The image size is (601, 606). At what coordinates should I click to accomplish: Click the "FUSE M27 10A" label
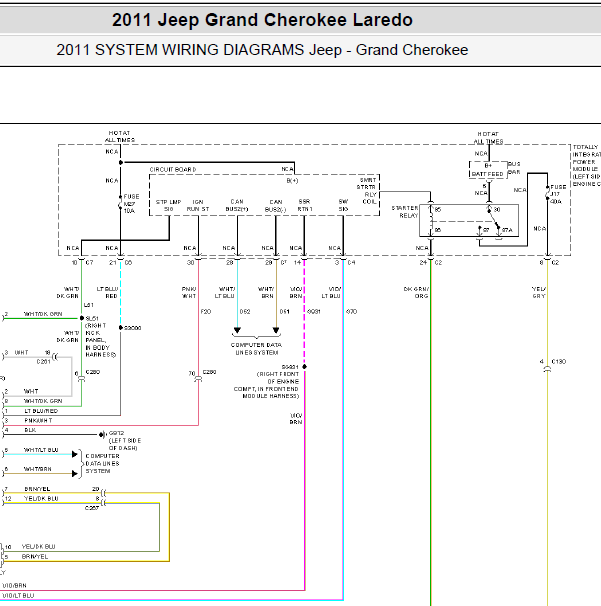131,204
